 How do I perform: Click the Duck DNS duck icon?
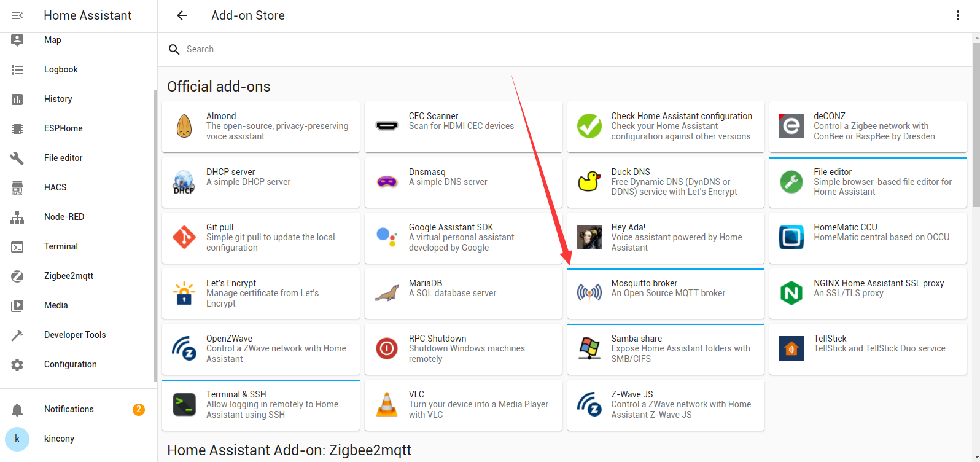(589, 182)
